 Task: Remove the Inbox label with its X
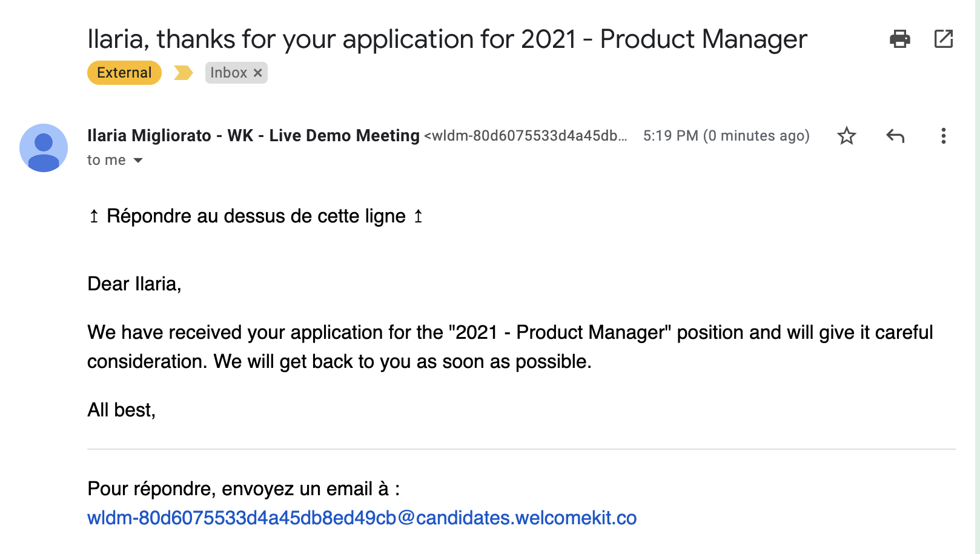(258, 73)
